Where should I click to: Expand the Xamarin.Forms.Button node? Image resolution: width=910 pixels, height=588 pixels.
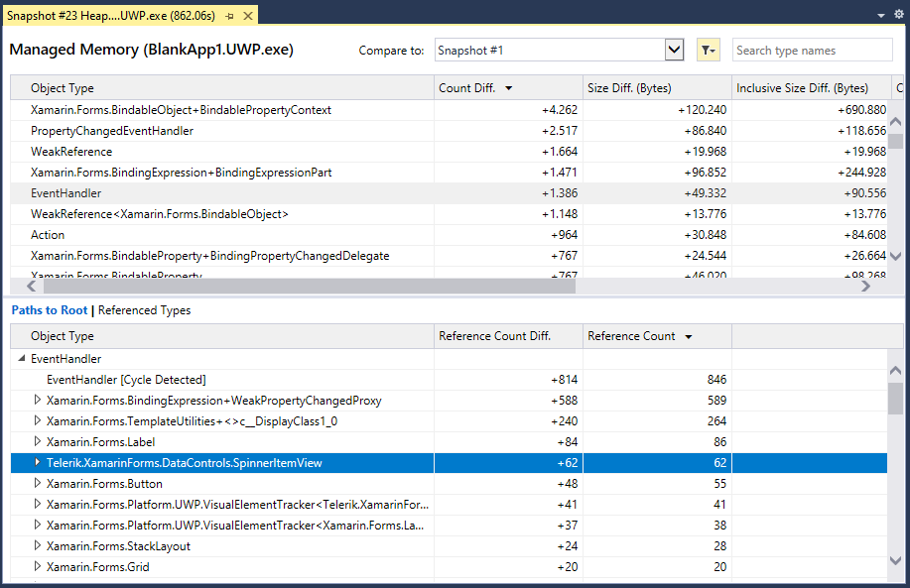pyautogui.click(x=37, y=484)
